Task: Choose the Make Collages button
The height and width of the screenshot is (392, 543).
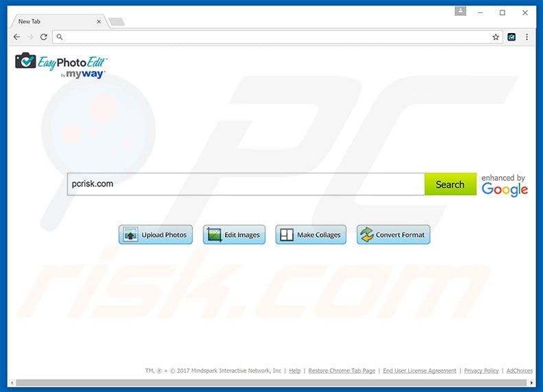Action: tap(311, 235)
